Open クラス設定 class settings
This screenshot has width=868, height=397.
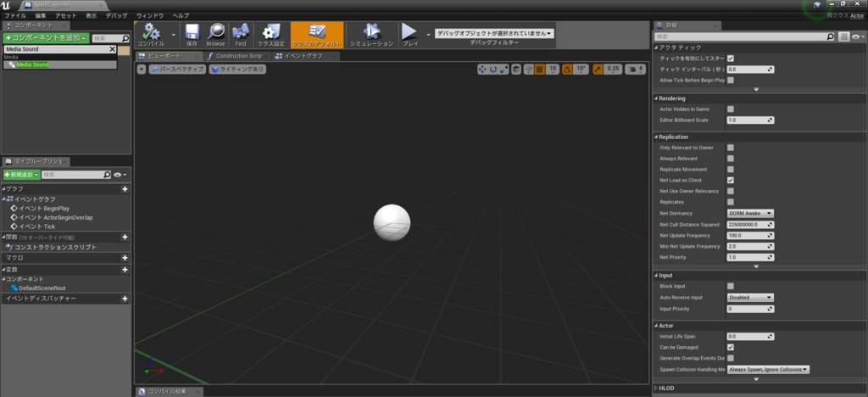coord(270,35)
